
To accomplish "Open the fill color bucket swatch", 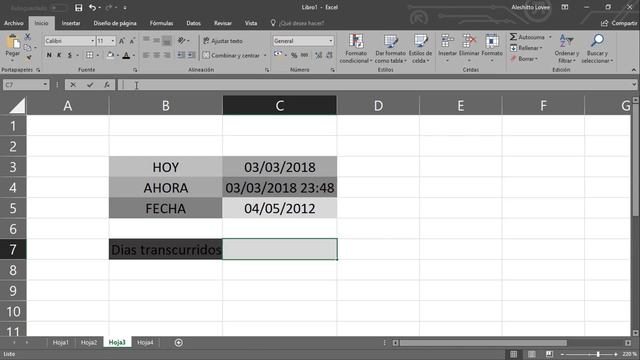I will tap(110, 55).
